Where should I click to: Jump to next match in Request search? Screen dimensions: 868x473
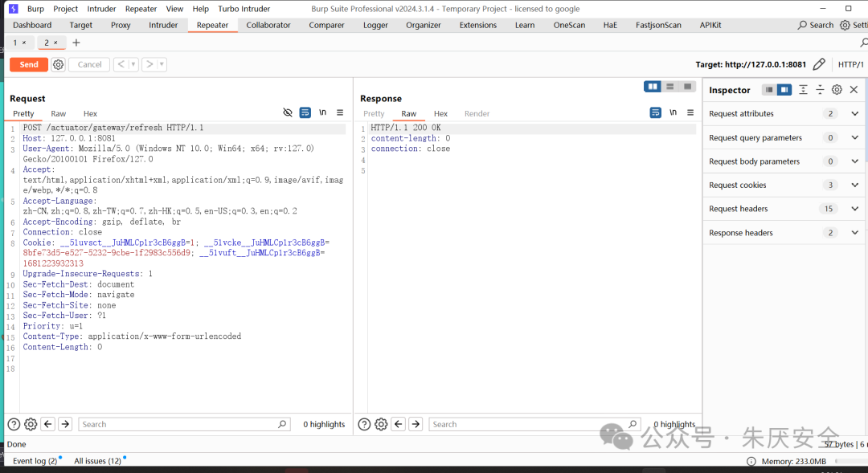65,424
